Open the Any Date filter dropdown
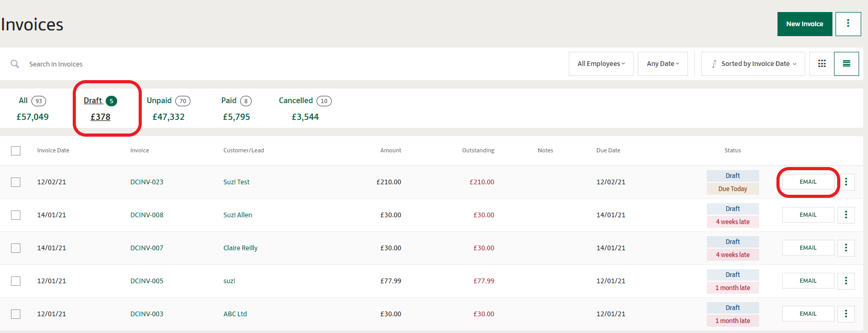The width and height of the screenshot is (868, 333). 662,64
